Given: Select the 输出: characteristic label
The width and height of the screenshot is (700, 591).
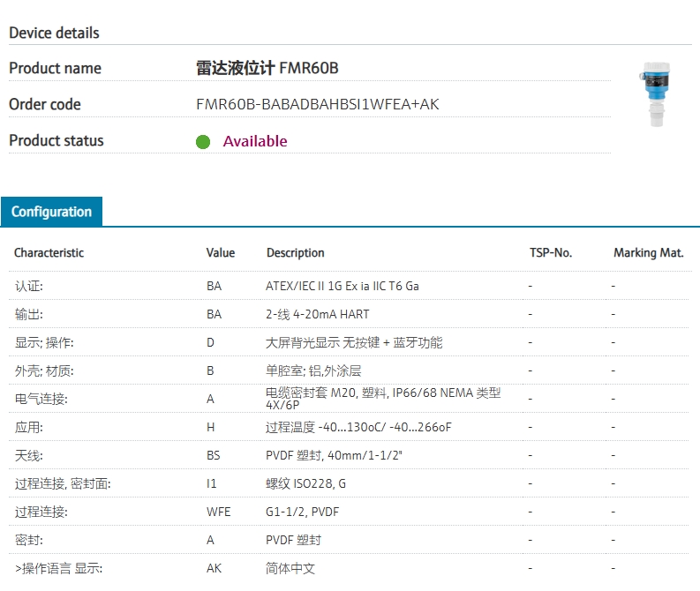Looking at the screenshot, I should 29,314.
